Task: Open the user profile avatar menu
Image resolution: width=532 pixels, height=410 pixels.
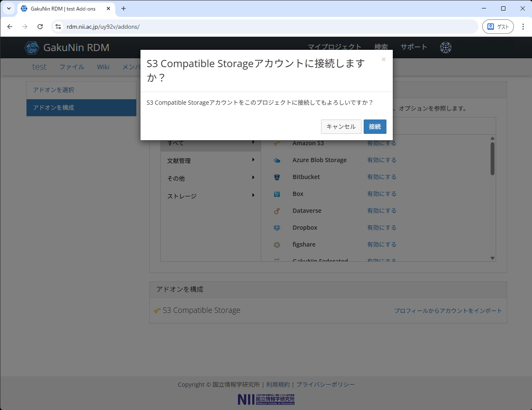Action: (x=446, y=47)
